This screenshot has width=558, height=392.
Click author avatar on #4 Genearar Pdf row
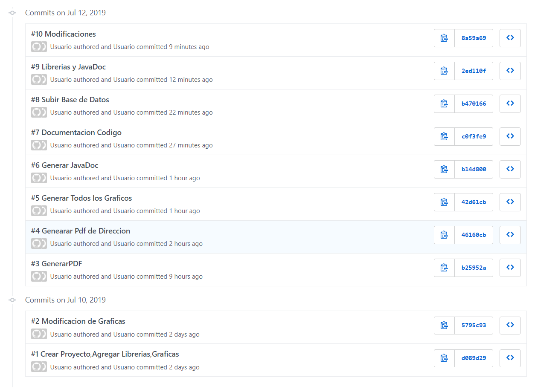36,244
